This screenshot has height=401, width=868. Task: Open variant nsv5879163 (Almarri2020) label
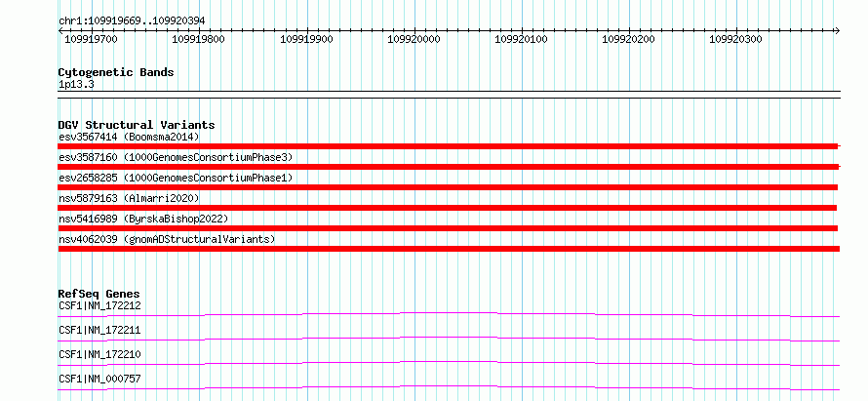click(x=129, y=198)
